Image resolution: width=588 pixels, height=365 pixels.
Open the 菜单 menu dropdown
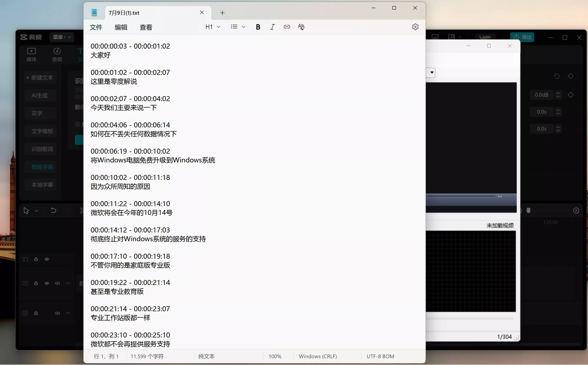[x=62, y=37]
